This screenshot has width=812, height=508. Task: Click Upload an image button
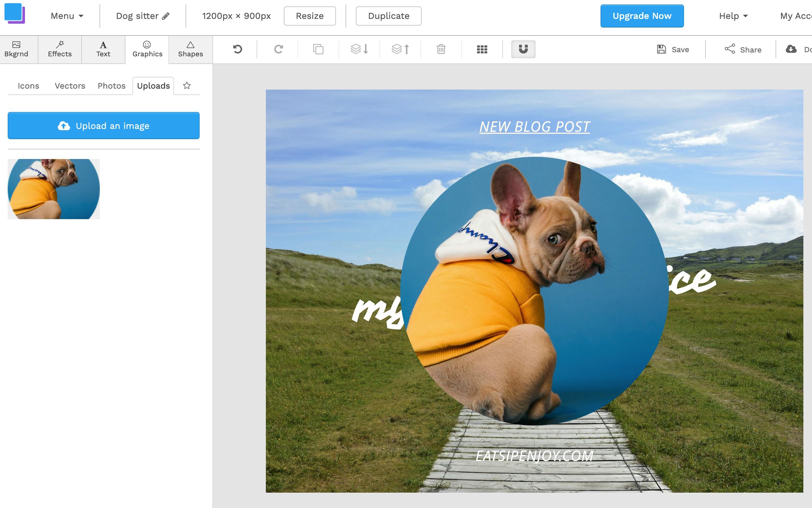[103, 126]
